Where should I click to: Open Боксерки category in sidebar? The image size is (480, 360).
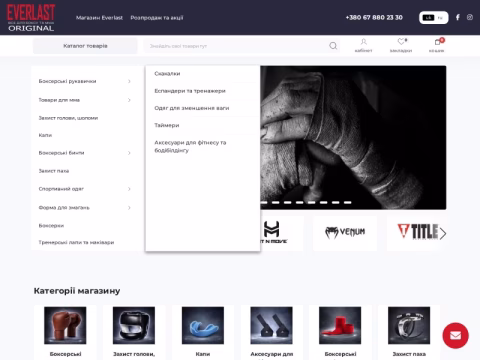pyautogui.click(x=51, y=226)
